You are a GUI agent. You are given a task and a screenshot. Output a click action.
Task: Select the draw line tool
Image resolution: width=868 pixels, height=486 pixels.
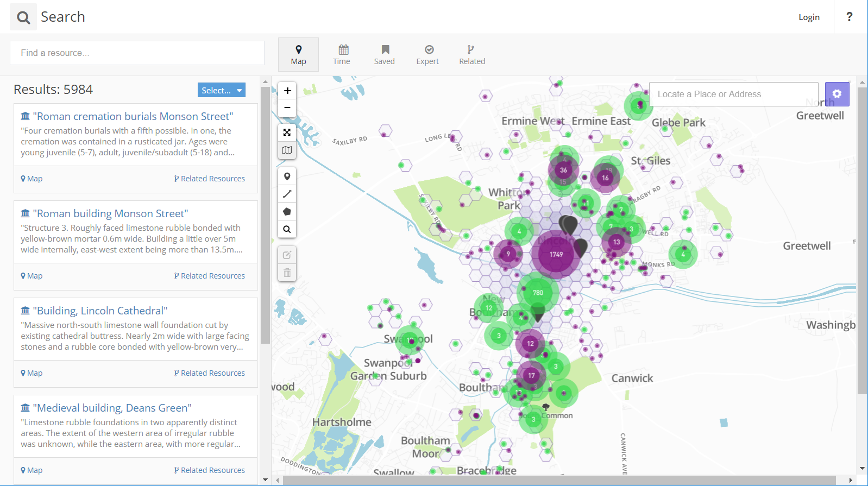287,194
